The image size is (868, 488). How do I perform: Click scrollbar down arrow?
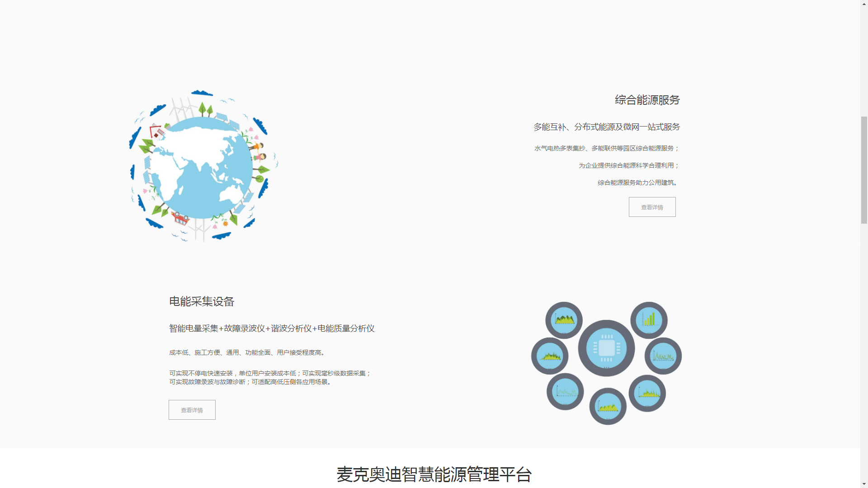[x=864, y=484]
